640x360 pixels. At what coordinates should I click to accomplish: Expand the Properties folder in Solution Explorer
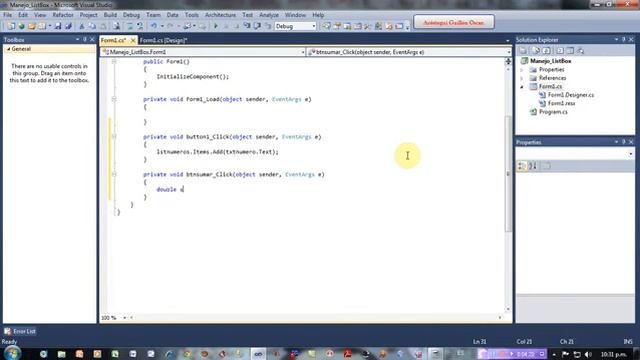click(522, 70)
